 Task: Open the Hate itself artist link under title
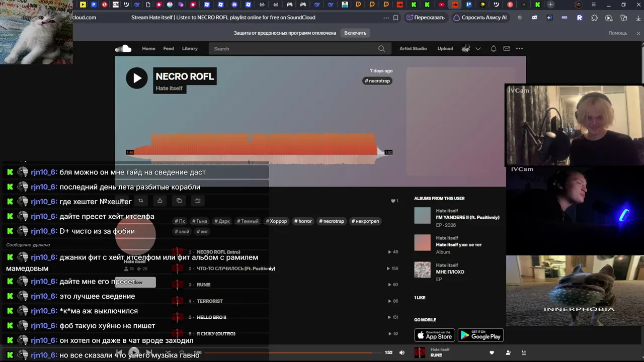[x=169, y=88]
